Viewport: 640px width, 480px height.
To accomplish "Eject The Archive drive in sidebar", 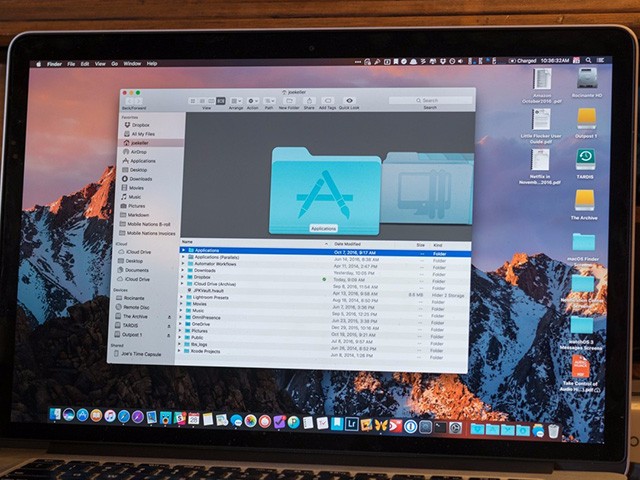I will click(x=171, y=316).
